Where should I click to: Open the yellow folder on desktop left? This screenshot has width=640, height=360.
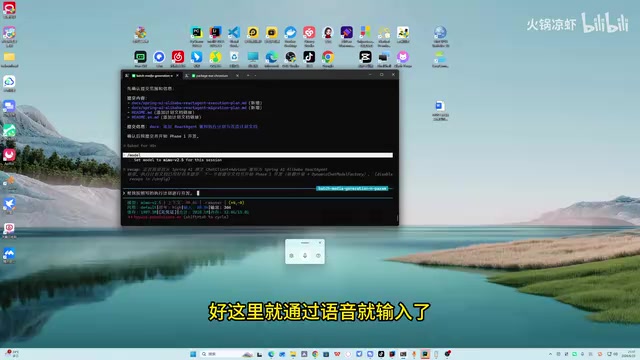[9, 57]
